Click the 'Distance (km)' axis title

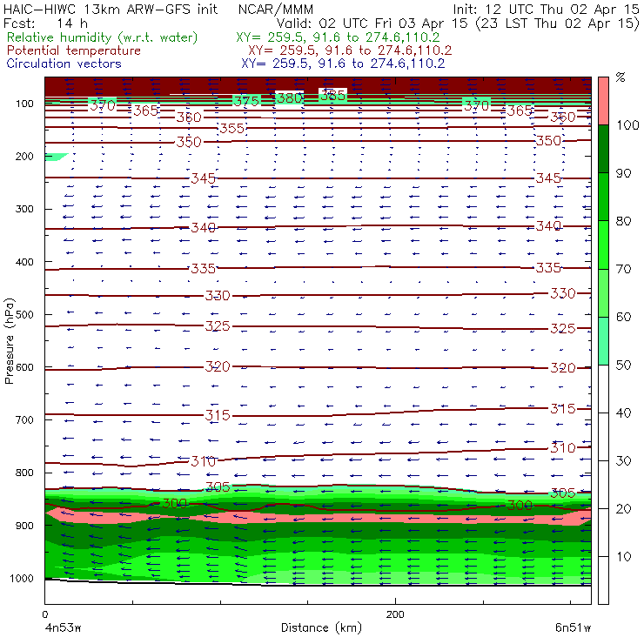pos(321,627)
